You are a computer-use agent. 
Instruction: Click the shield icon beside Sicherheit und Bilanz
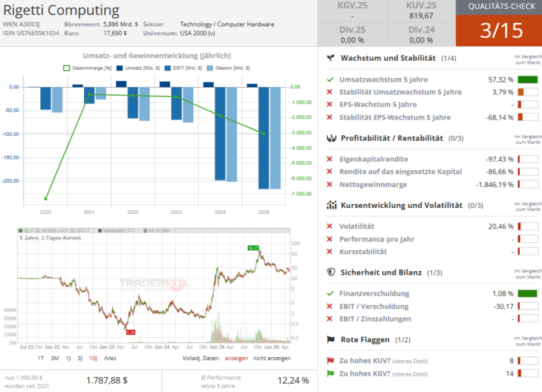coord(331,272)
